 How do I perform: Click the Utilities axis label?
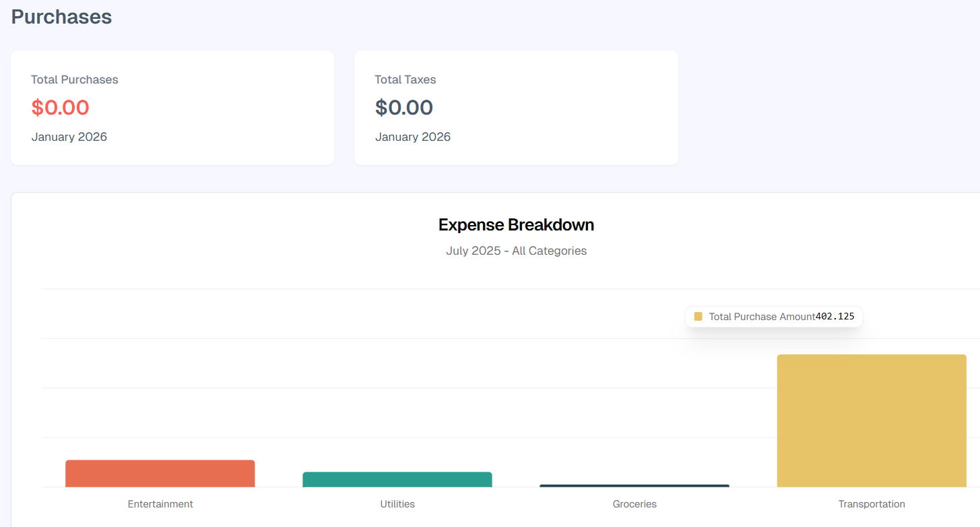coord(397,504)
